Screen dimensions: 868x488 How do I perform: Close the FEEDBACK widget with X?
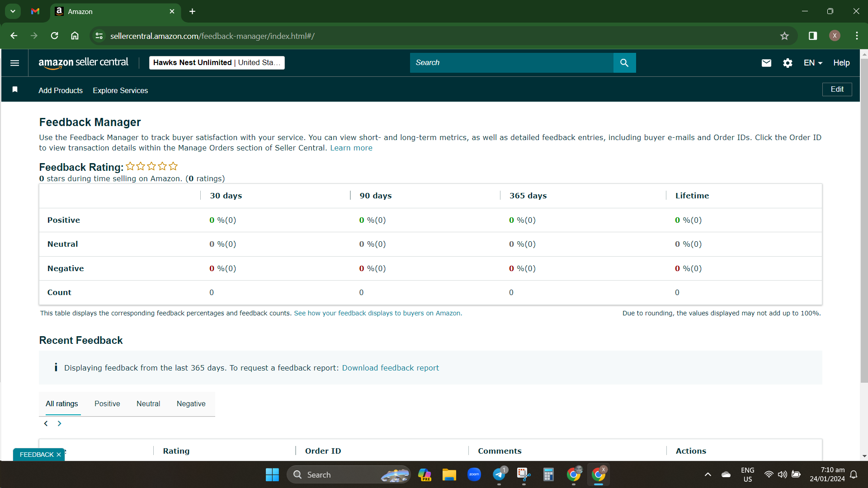click(x=59, y=455)
